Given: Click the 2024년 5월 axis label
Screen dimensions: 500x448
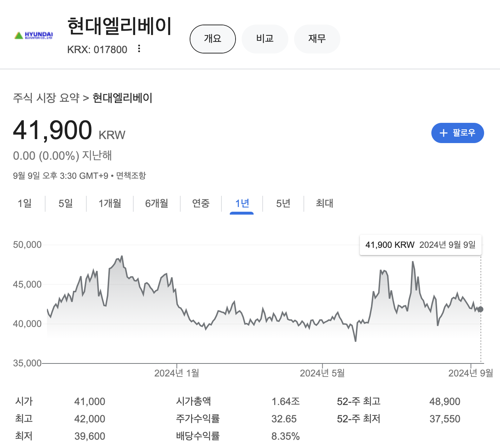Looking at the screenshot, I should coord(322,373).
